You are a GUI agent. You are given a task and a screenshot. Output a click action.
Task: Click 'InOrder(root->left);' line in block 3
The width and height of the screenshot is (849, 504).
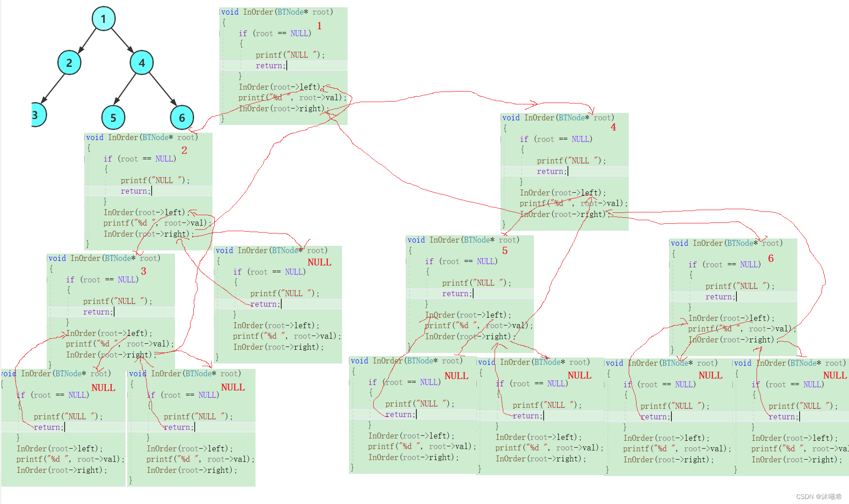(x=109, y=333)
